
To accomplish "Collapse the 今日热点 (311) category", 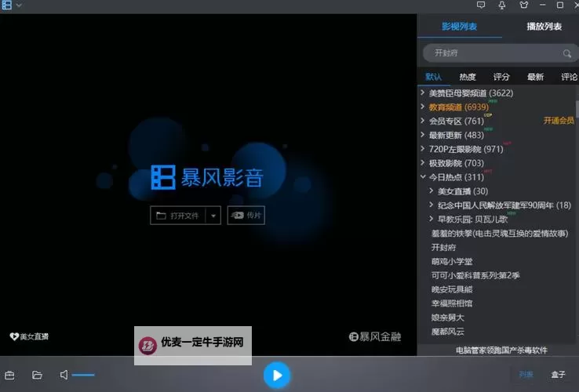I will click(423, 177).
